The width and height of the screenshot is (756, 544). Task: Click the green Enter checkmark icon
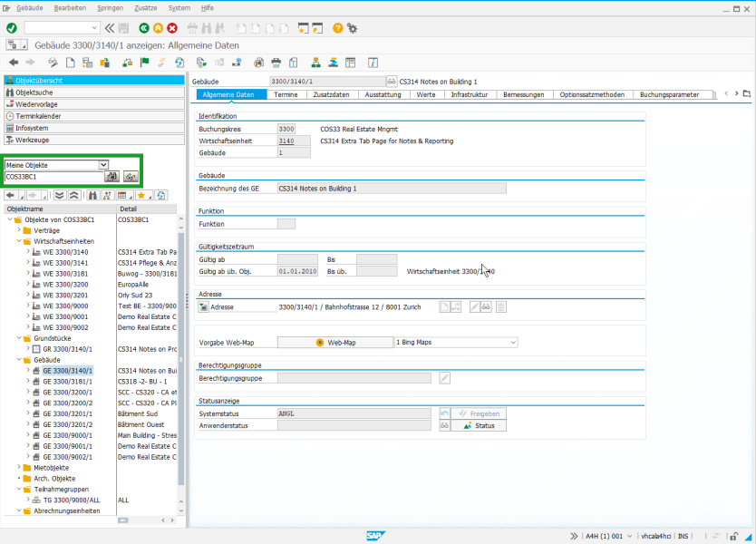pos(12,28)
